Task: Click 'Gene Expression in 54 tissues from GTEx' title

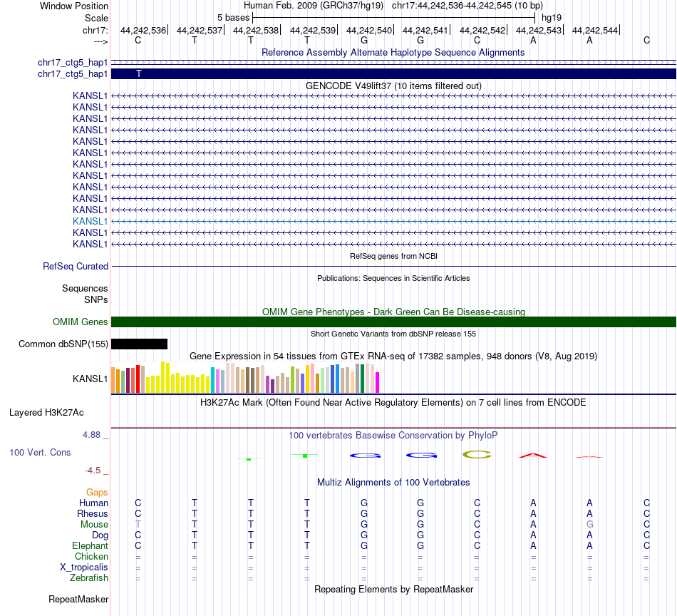Action: pos(393,356)
